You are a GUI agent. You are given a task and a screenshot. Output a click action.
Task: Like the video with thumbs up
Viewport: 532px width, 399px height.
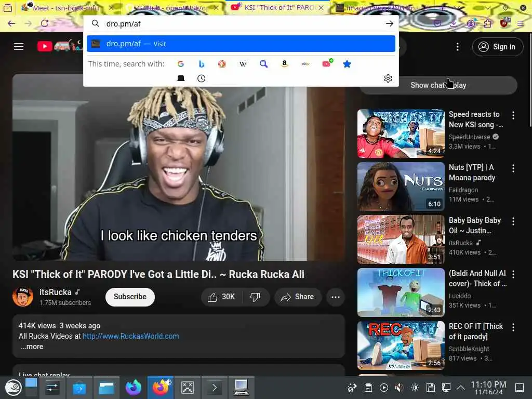[221, 297]
